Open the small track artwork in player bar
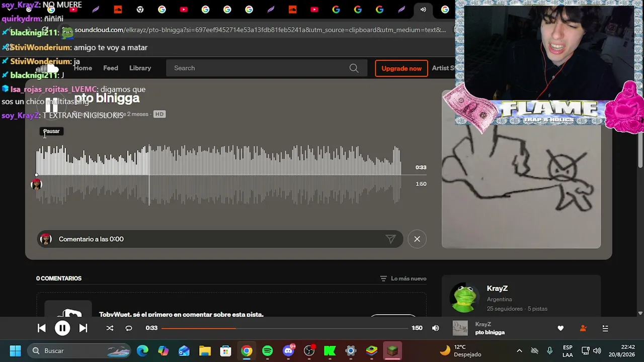Viewport: 644px width, 362px height. pos(460,328)
